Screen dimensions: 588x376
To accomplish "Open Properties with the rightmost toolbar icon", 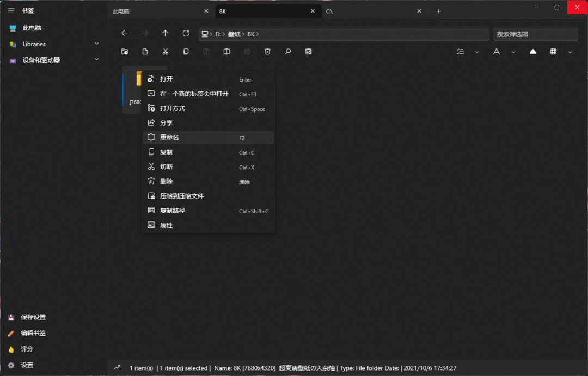I will click(x=308, y=51).
